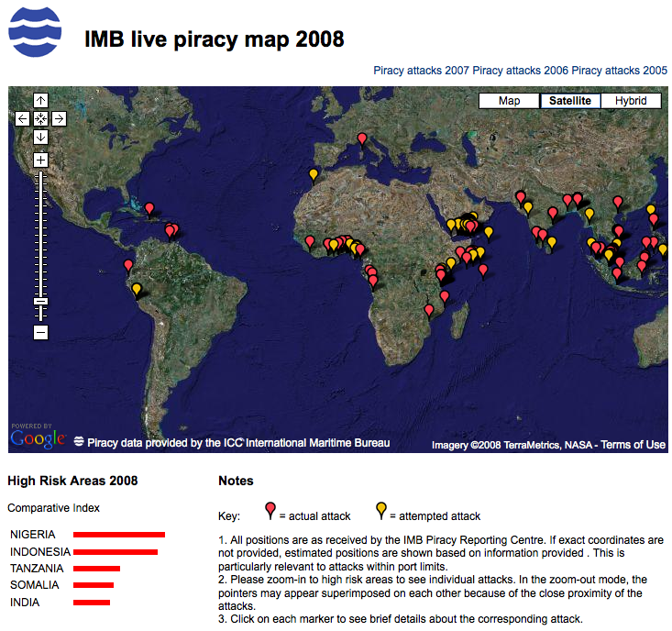Click the red marker off Ecuador coast
The height and width of the screenshot is (631, 672).
[x=128, y=267]
